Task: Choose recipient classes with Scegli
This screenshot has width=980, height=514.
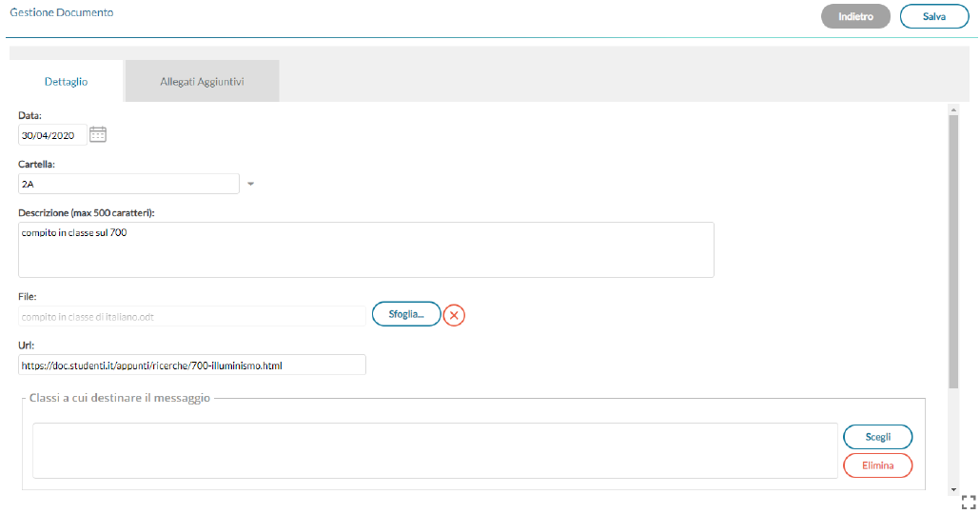Action: [877, 437]
